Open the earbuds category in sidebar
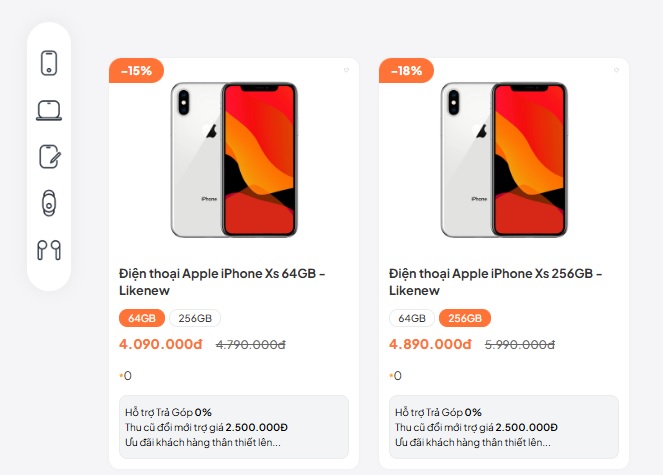The height and width of the screenshot is (475, 663). [x=49, y=249]
